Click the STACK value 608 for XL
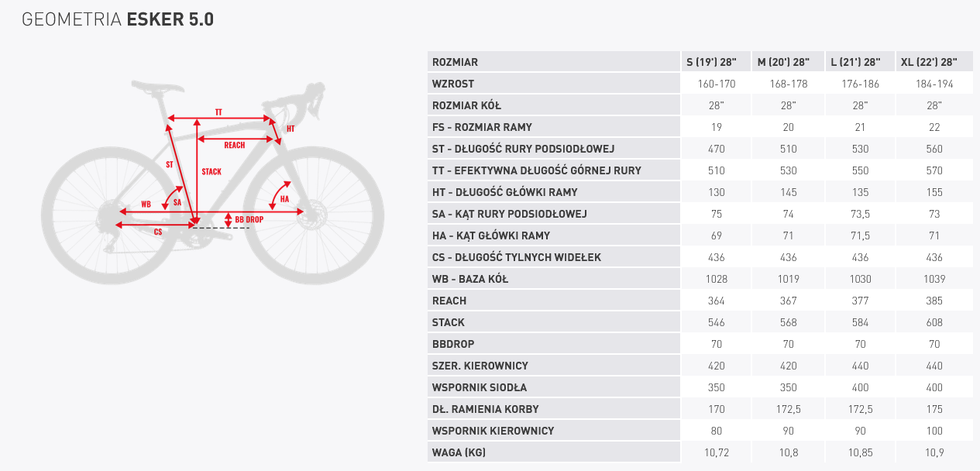 click(x=934, y=322)
